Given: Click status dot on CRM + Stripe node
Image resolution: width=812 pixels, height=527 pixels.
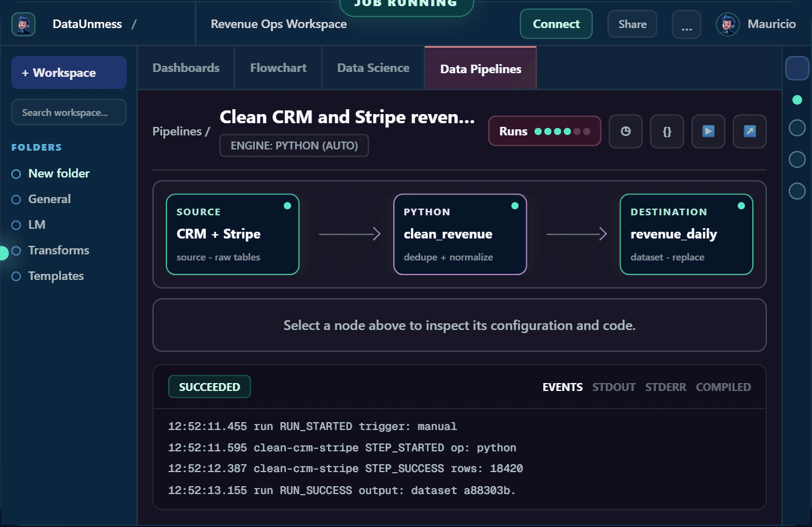Looking at the screenshot, I should (287, 206).
